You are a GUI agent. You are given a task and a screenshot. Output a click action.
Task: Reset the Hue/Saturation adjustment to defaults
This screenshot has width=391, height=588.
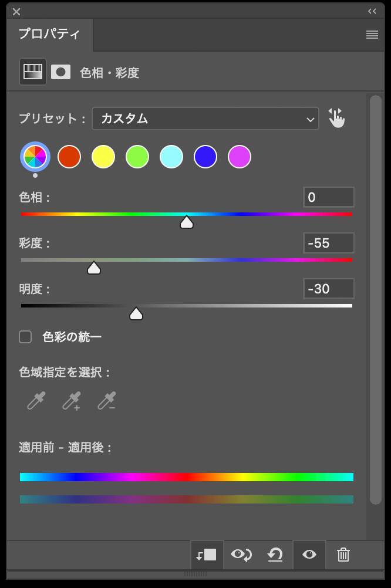coord(275,555)
